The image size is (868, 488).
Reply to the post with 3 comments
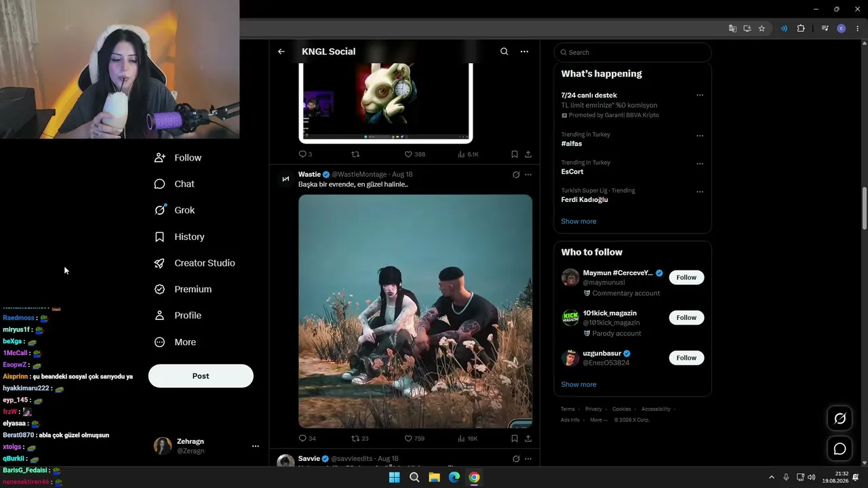point(305,155)
